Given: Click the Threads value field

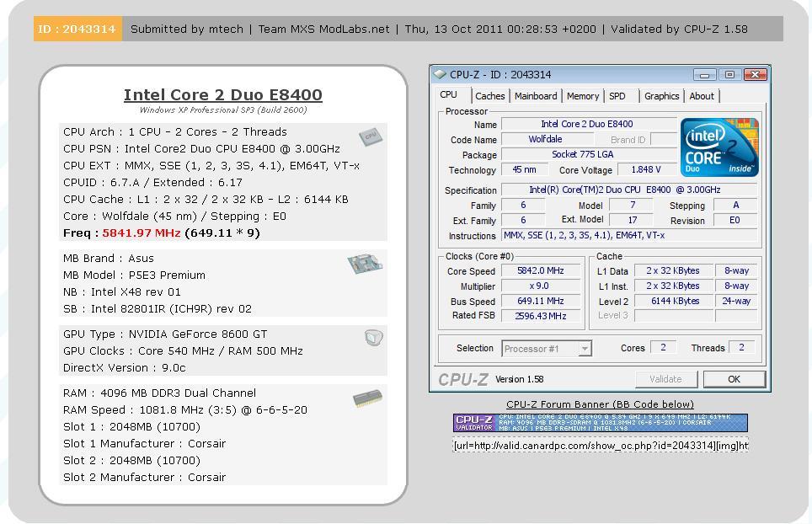Looking at the screenshot, I should pyautogui.click(x=741, y=347).
